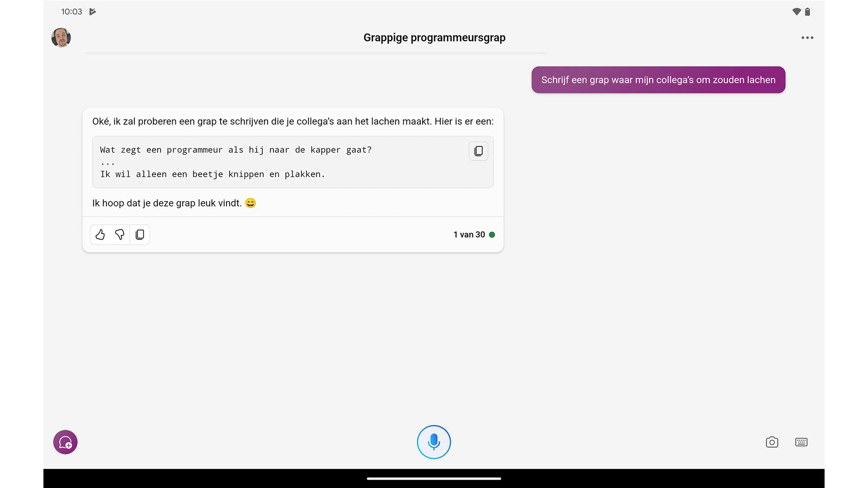Tap the battery status icon
The image size is (868, 488).
pyautogui.click(x=807, y=12)
